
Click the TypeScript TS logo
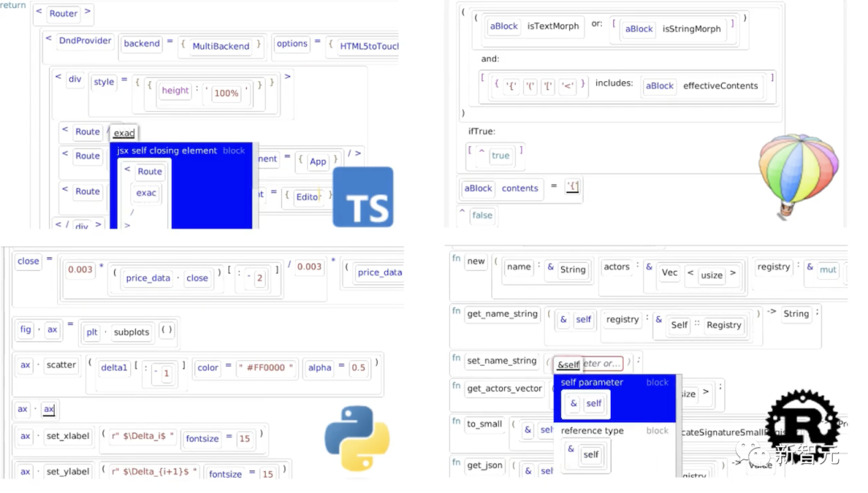pyautogui.click(x=362, y=197)
